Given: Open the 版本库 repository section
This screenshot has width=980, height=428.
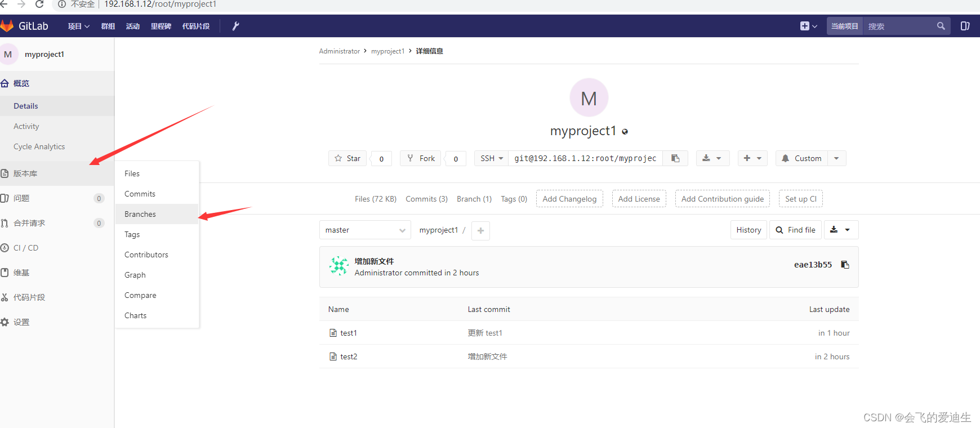Looking at the screenshot, I should pos(57,173).
